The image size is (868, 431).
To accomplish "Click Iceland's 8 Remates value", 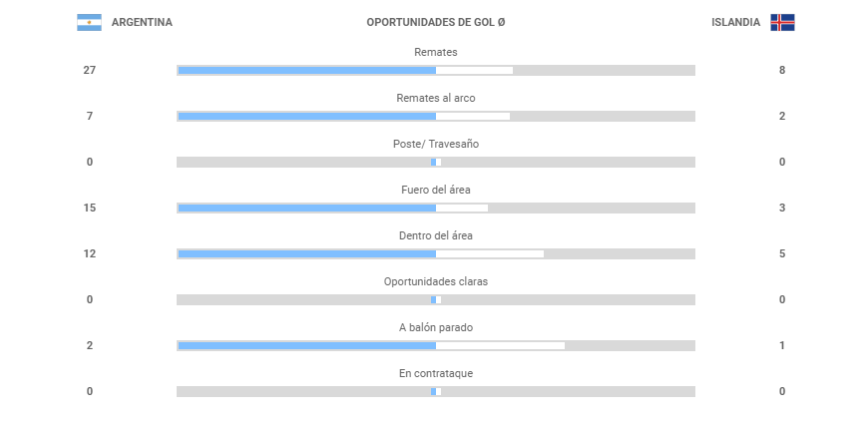I will (x=782, y=70).
